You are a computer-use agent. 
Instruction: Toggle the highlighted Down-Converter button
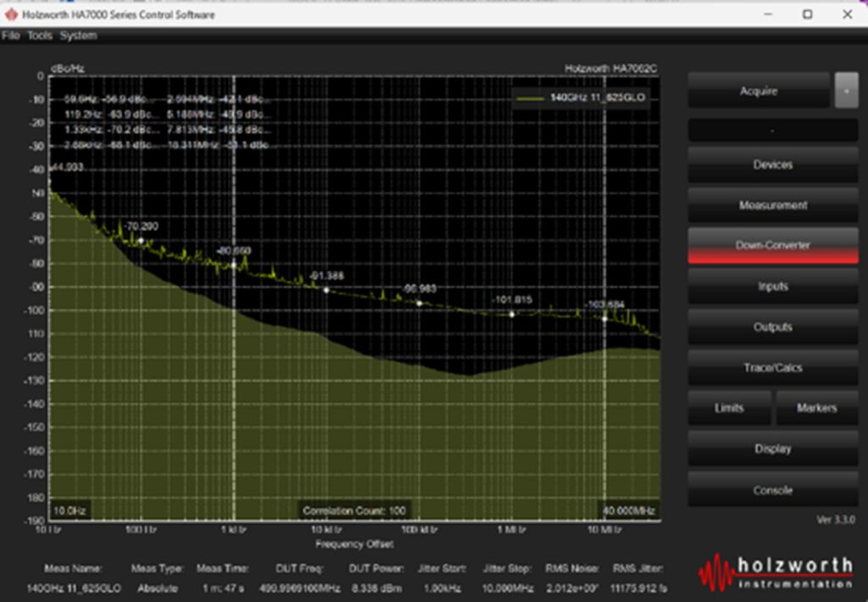tap(772, 246)
